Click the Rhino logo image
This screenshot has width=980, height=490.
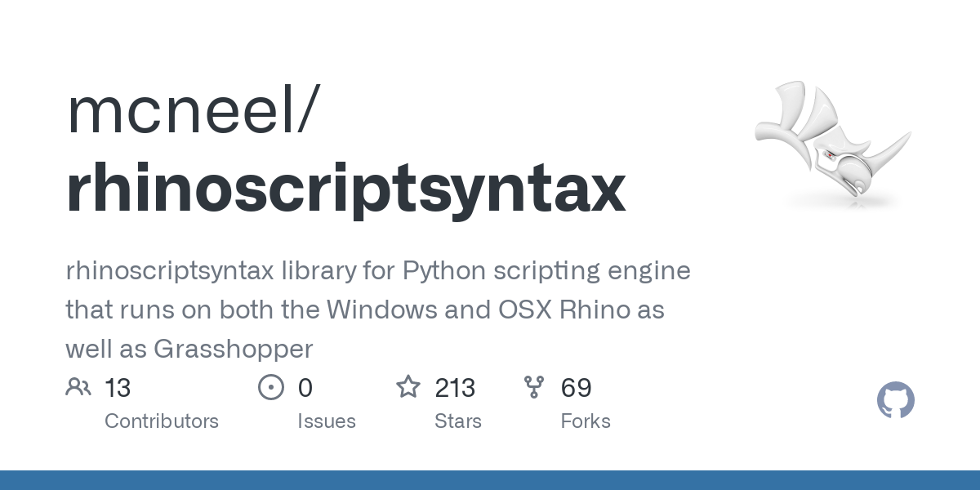click(x=833, y=144)
